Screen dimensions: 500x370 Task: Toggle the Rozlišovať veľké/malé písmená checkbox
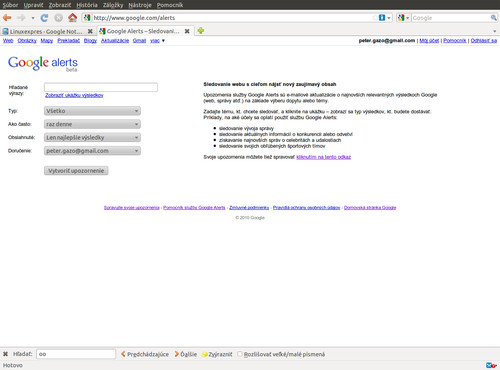tap(239, 354)
